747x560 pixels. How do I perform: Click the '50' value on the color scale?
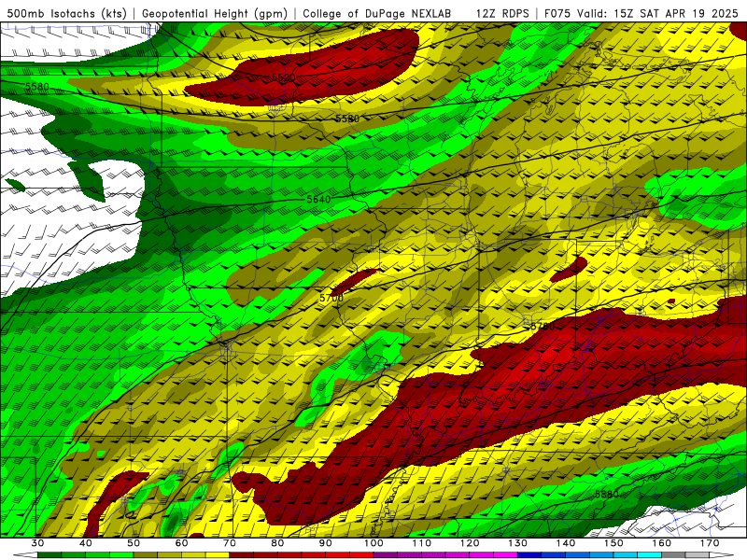click(x=134, y=543)
